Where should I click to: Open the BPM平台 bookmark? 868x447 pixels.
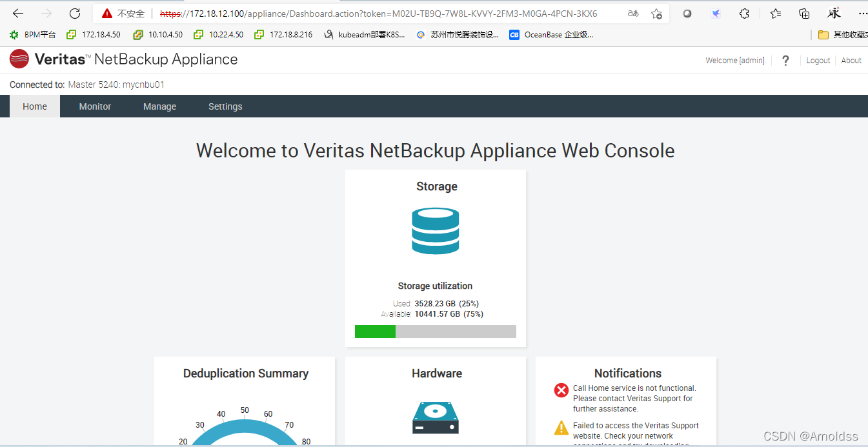pyautogui.click(x=33, y=35)
